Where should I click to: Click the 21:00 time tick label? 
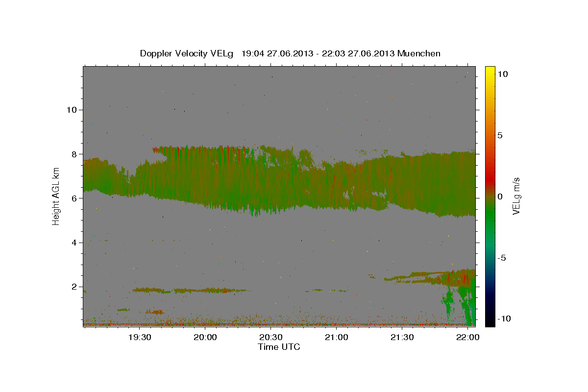[x=336, y=337]
